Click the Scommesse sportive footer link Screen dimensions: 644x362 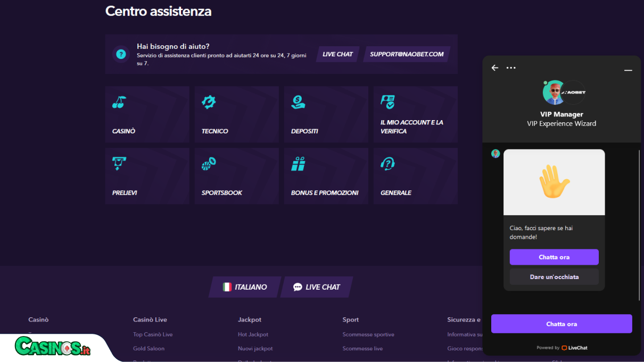point(368,335)
